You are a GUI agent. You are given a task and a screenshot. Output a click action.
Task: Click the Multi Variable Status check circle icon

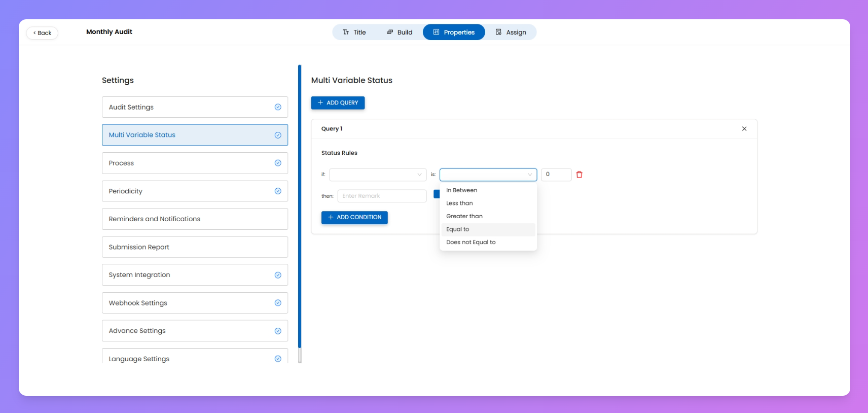pos(278,135)
